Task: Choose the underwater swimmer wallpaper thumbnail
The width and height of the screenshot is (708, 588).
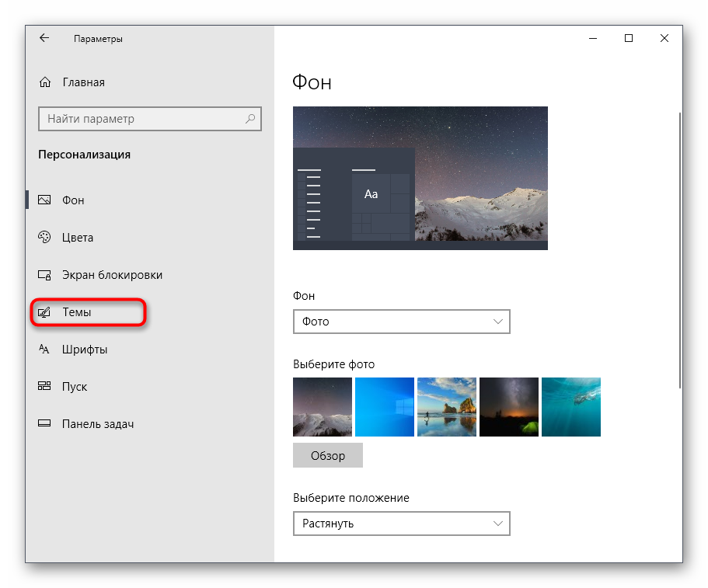Action: point(570,407)
